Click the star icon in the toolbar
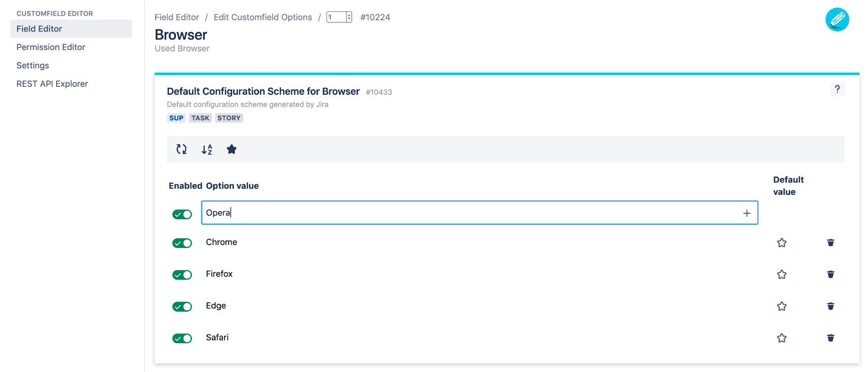The height and width of the screenshot is (372, 868). (232, 149)
